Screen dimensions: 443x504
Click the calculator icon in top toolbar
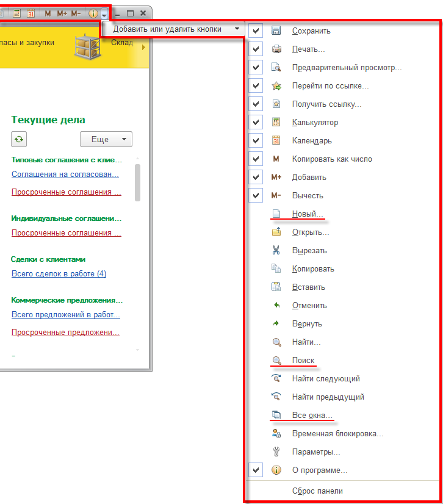pos(16,13)
